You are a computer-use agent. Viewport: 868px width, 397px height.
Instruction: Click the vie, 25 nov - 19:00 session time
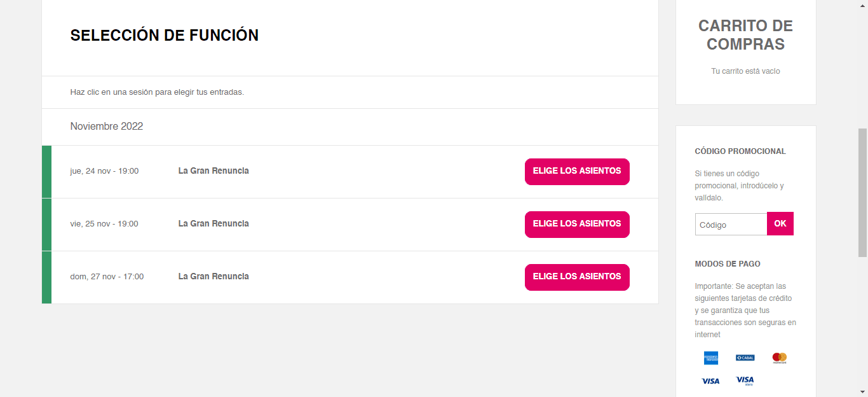tap(104, 224)
